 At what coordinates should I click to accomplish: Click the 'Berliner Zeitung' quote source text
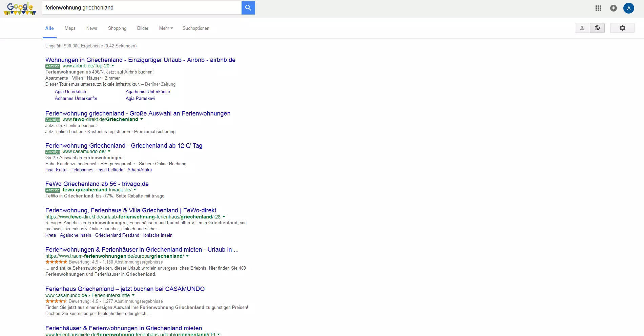[x=160, y=84]
